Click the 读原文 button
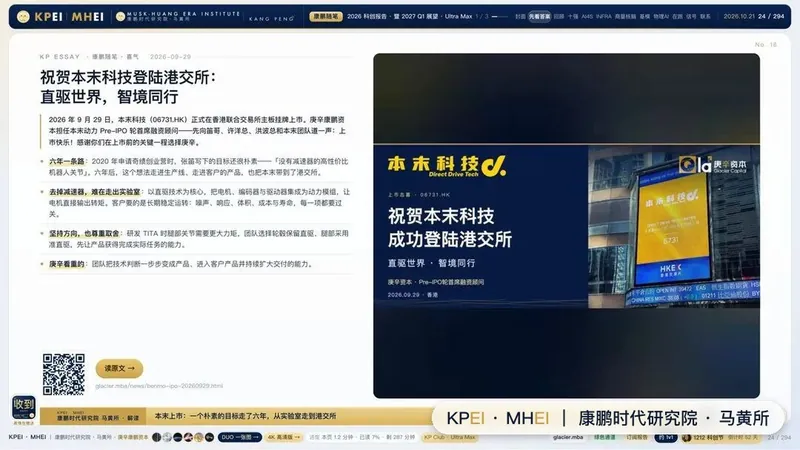Viewport: 800px width, 450px height. [x=119, y=368]
